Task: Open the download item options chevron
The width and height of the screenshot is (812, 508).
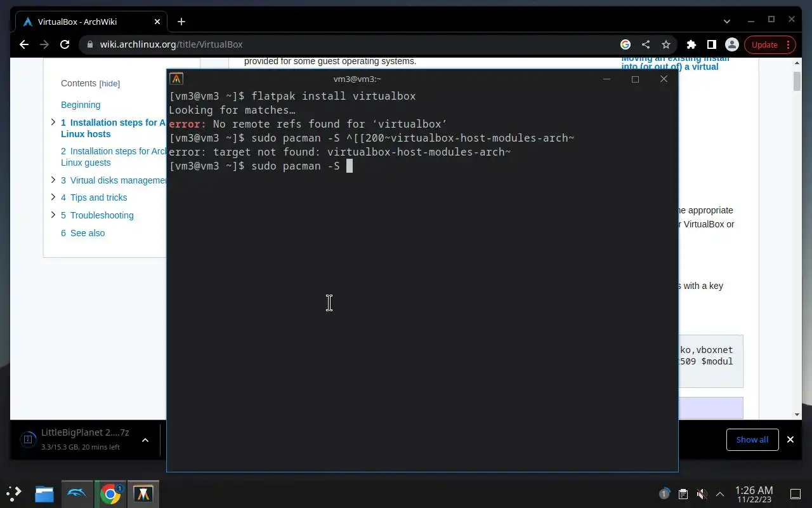Action: tap(145, 439)
